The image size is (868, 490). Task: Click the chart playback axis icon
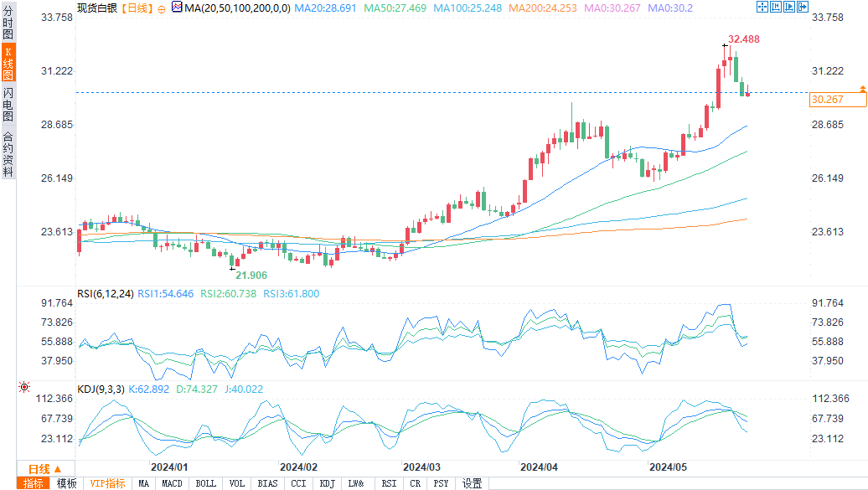pos(789,7)
